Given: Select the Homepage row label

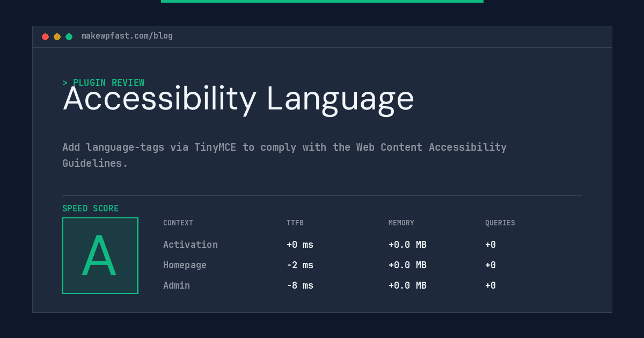Looking at the screenshot, I should (x=185, y=265).
